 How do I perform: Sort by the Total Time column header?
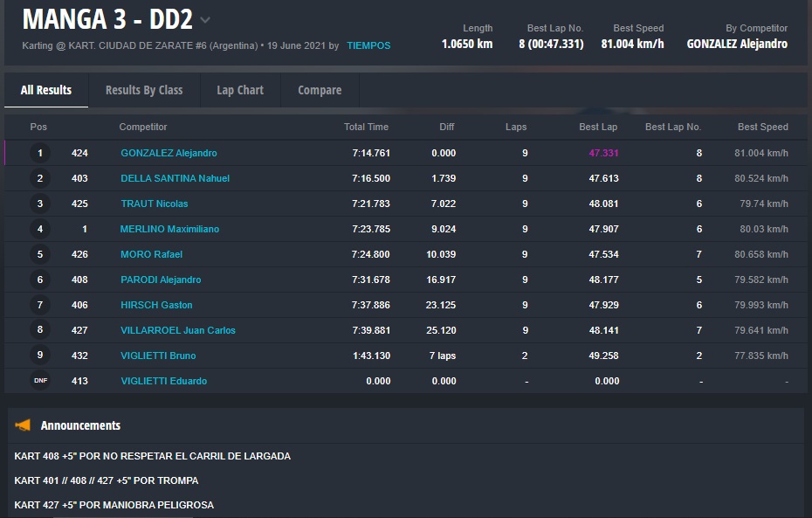366,127
